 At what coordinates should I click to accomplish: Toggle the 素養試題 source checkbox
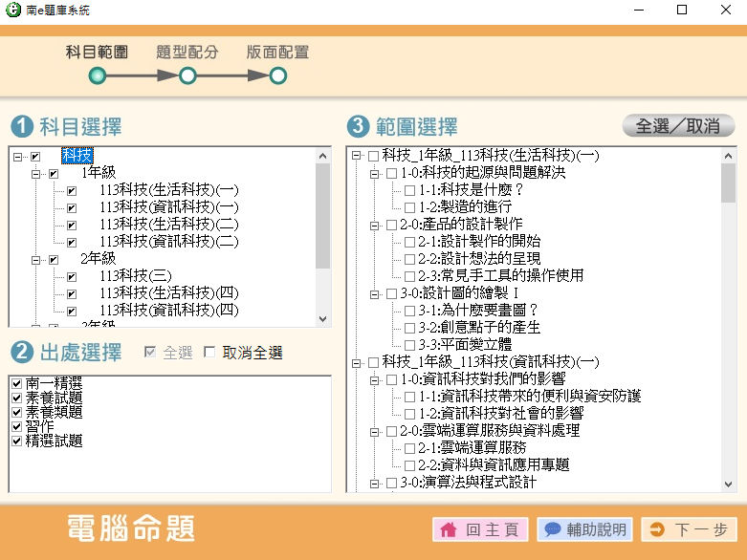[16, 398]
